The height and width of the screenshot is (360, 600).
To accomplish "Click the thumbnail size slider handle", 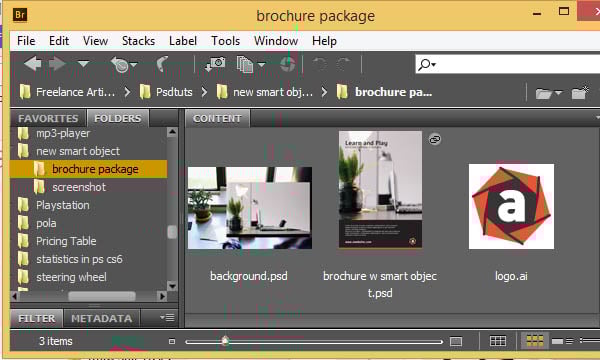I will (225, 340).
